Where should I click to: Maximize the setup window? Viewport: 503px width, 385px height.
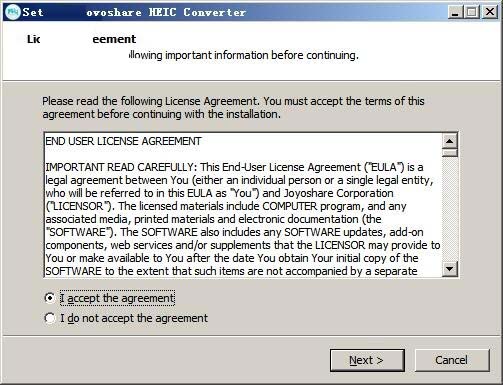(x=472, y=12)
